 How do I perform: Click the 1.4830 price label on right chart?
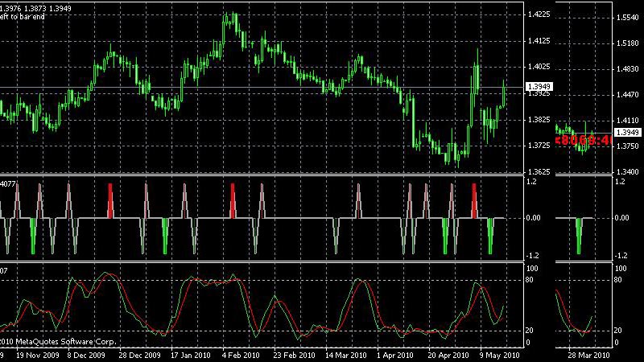[628, 69]
